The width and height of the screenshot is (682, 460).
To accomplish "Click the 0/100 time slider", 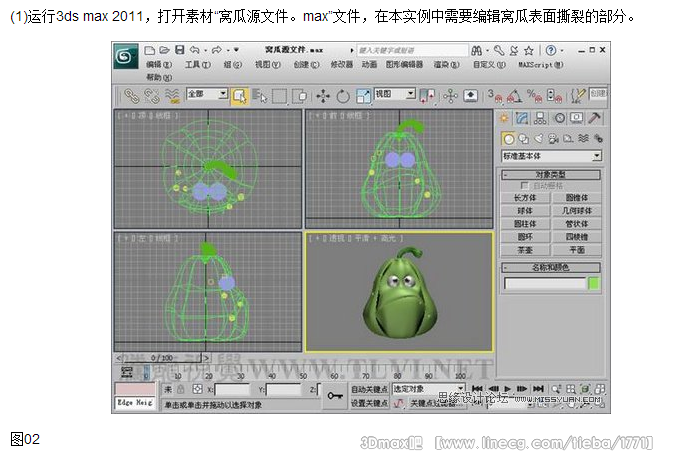I will pyautogui.click(x=163, y=358).
